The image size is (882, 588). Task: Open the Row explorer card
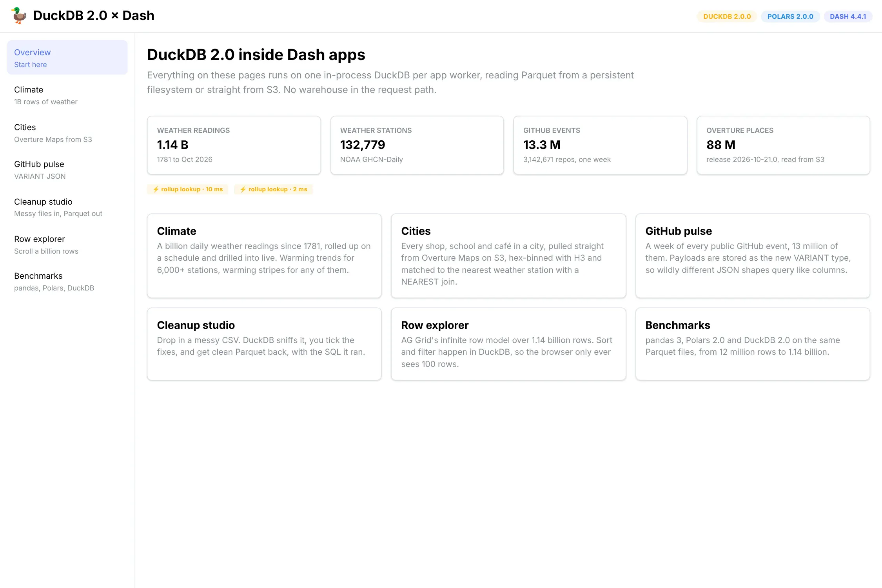click(508, 344)
